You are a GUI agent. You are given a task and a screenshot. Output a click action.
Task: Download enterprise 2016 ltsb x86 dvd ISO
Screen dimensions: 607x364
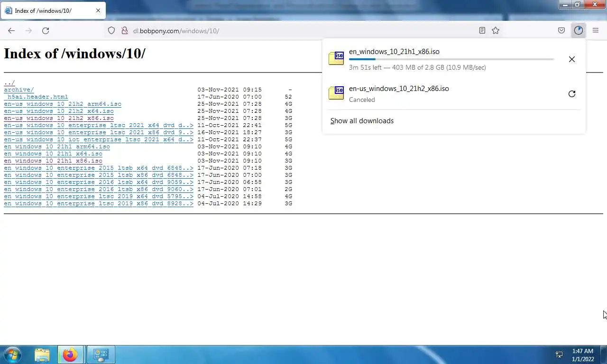pos(99,189)
